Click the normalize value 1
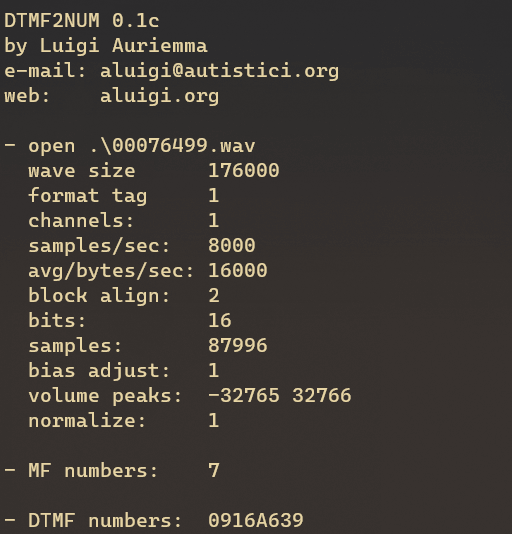The height and width of the screenshot is (534, 512). pos(213,421)
